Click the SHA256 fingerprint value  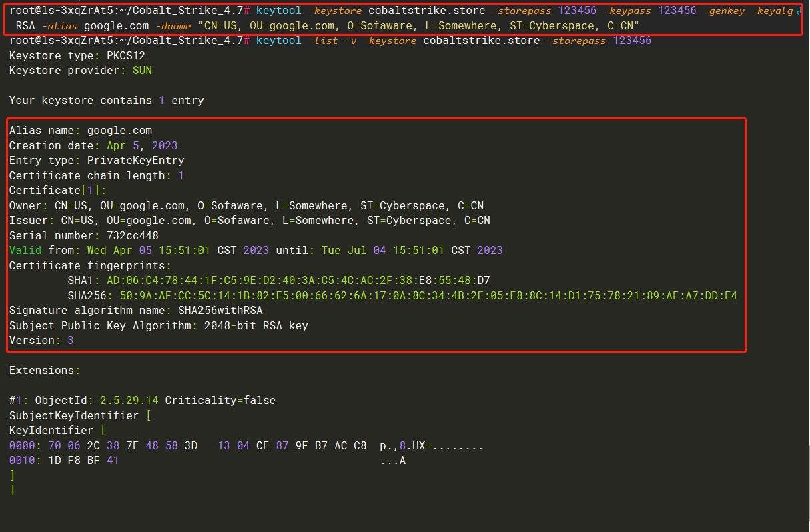(x=428, y=295)
